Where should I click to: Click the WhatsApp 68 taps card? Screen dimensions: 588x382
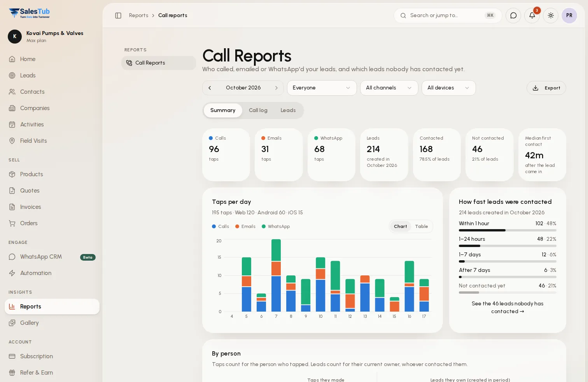[331, 155]
